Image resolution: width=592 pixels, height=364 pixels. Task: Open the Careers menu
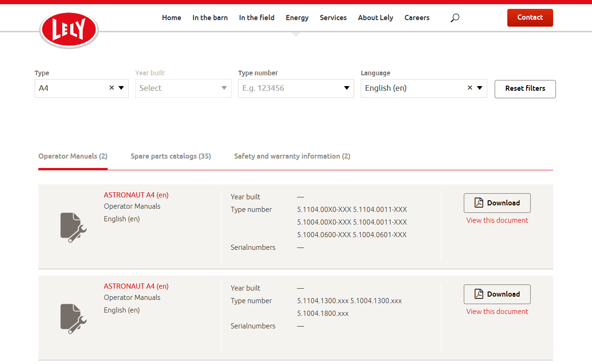tap(417, 18)
